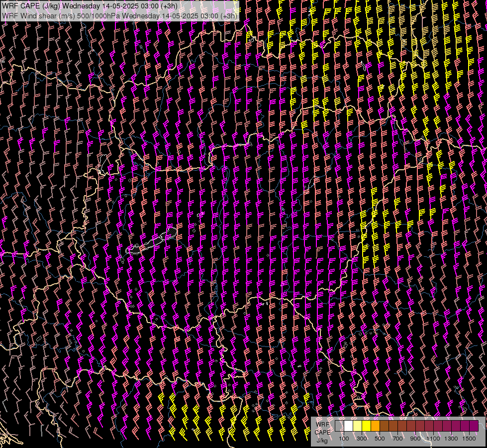Click the legend label '700'
This screenshot has width=487, height=448.
(397, 439)
